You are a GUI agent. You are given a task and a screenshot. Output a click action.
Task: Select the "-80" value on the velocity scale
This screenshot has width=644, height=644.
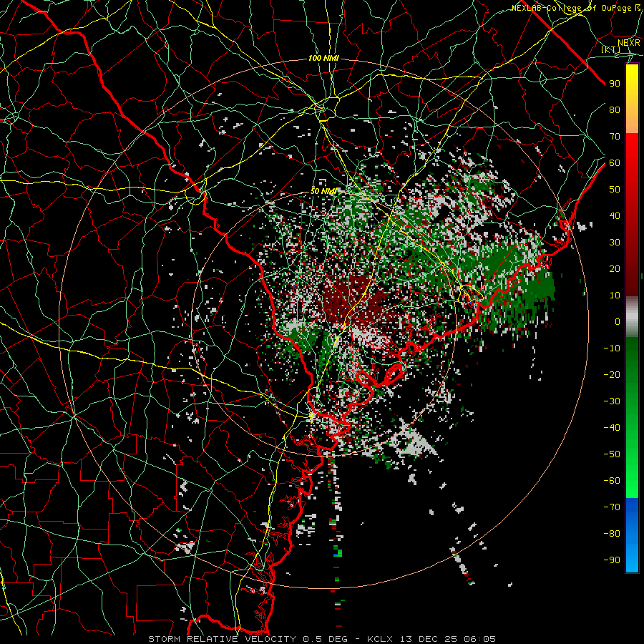(612, 534)
